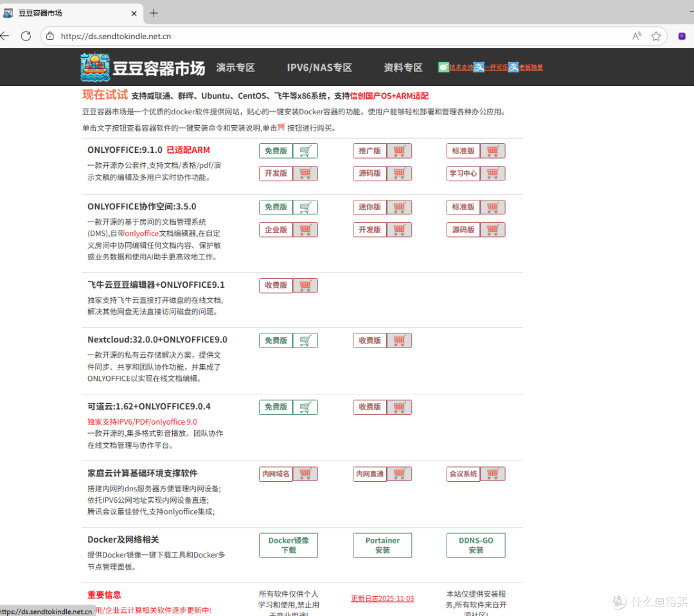This screenshot has width=694, height=616.
Task: Click the cart icon next to 学习中心
Action: click(493, 173)
